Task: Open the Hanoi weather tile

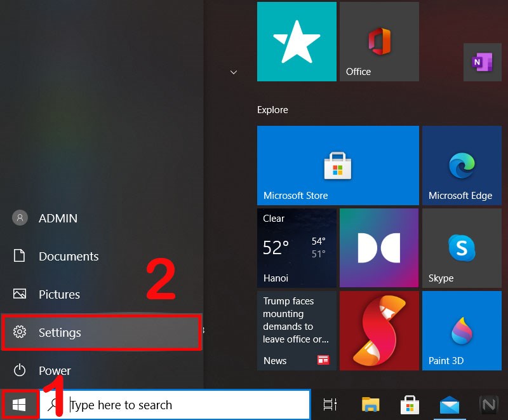Action: coord(297,248)
